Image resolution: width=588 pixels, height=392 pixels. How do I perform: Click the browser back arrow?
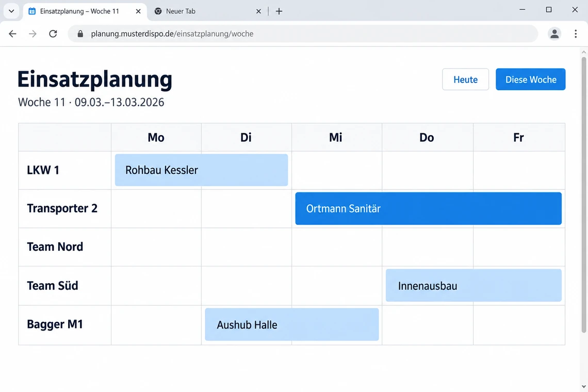12,34
